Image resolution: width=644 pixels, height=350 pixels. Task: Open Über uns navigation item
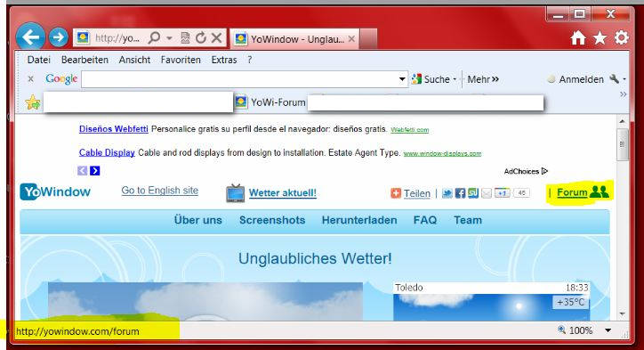pos(198,220)
